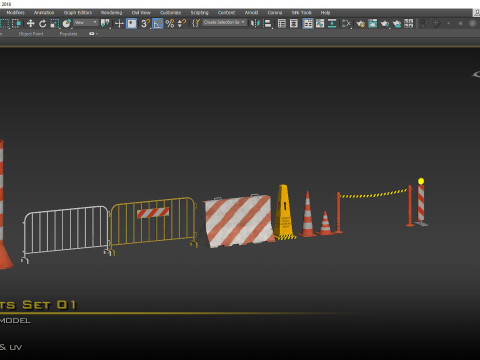Toggle Window/Crossing selection mode
This screenshot has width=480, height=360.
tap(16, 23)
